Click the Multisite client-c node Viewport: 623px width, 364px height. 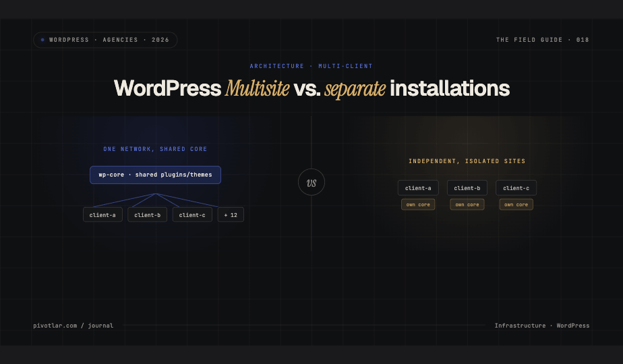tap(192, 214)
